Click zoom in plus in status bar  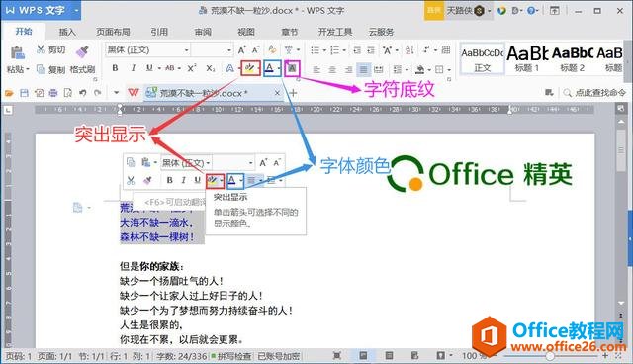coord(605,355)
